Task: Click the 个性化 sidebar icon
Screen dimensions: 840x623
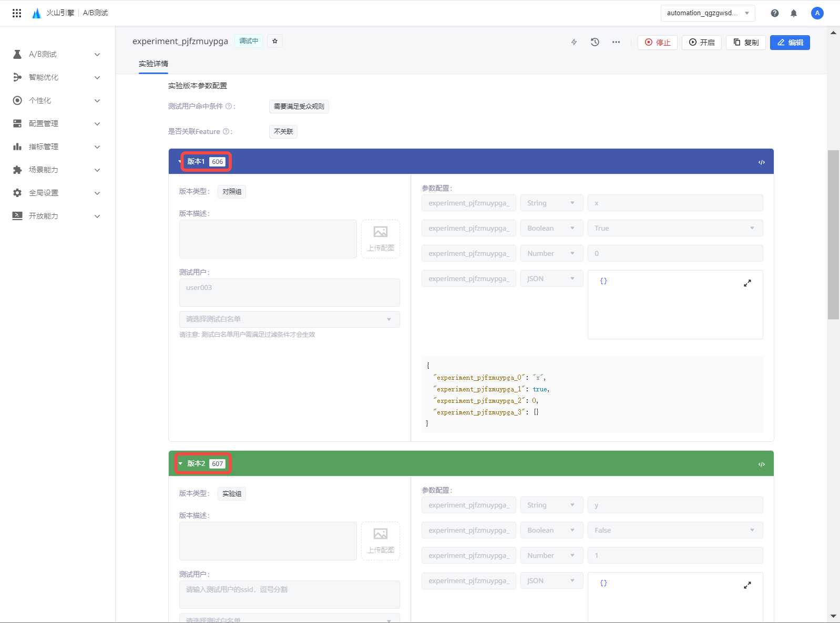Action: coord(17,100)
